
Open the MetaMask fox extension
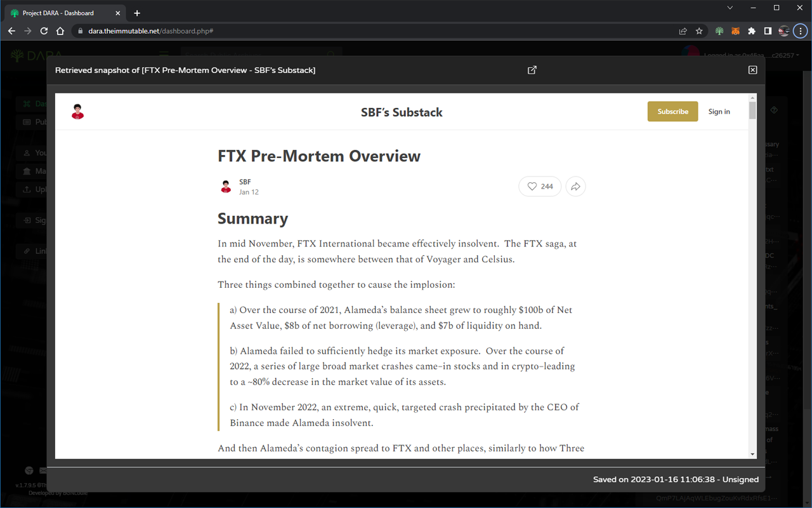pos(736,31)
